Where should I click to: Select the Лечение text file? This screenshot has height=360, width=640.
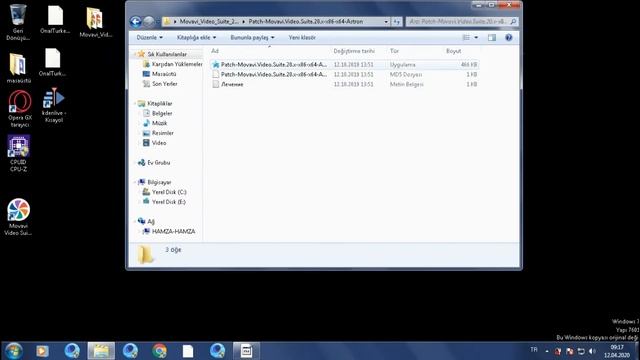(344, 84)
